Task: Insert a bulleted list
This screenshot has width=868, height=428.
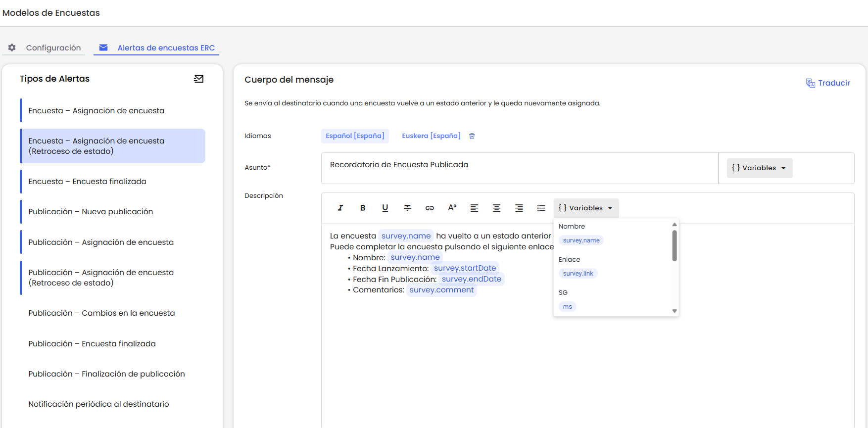Action: pos(541,208)
